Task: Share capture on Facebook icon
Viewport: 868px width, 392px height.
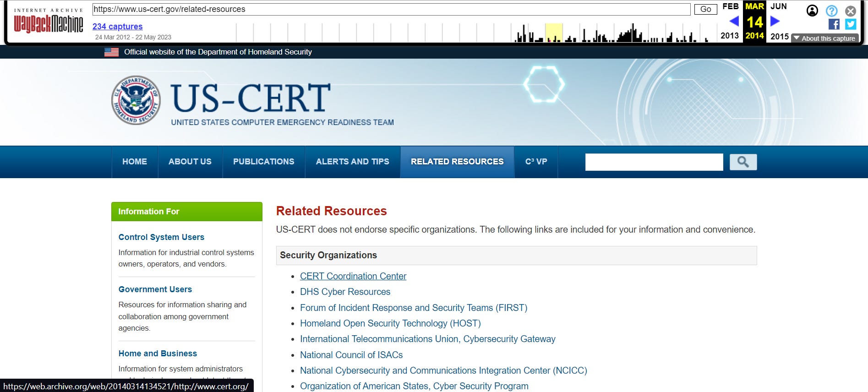Action: (834, 24)
